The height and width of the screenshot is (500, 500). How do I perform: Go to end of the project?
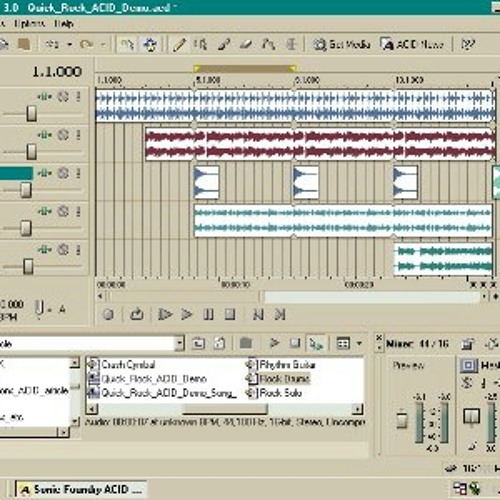click(280, 314)
